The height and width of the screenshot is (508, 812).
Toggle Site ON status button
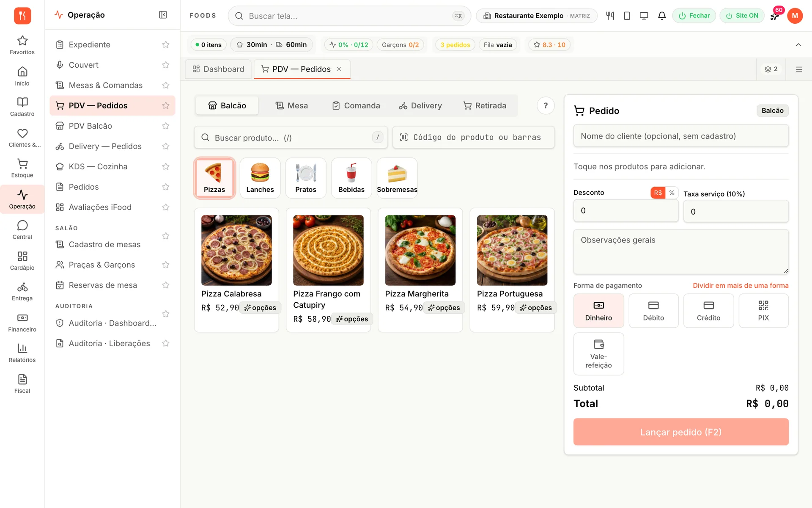pos(742,16)
